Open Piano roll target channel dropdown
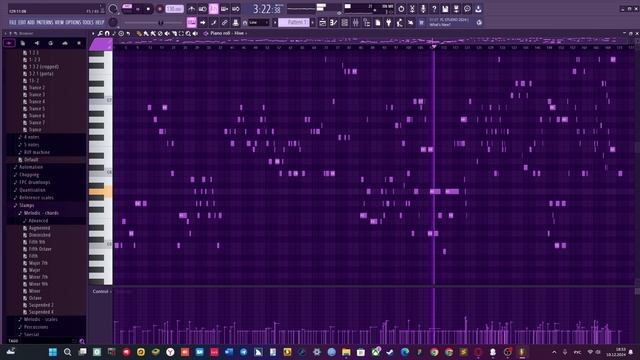Image resolution: width=640 pixels, height=360 pixels. pos(228,33)
